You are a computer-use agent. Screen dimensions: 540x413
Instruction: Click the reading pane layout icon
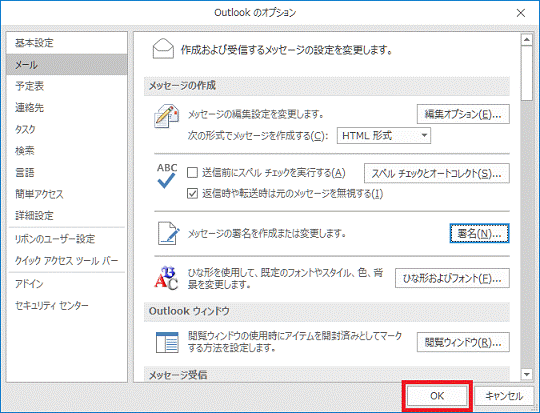[x=167, y=342]
